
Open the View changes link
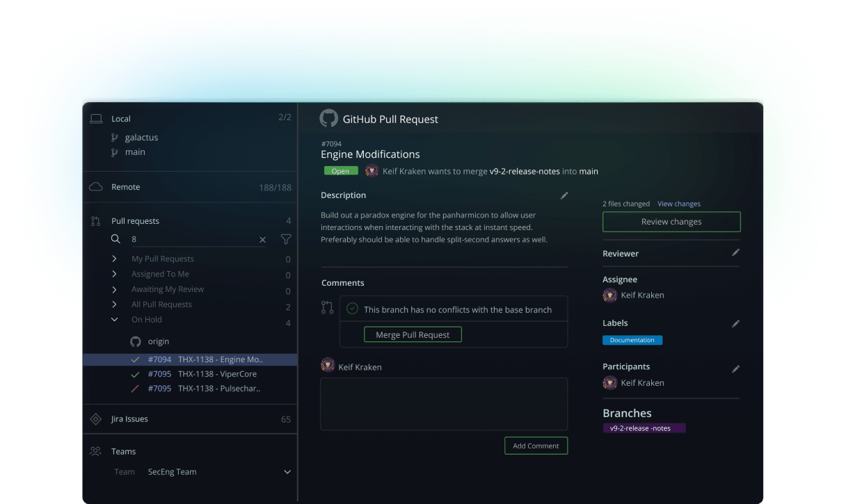pyautogui.click(x=678, y=203)
